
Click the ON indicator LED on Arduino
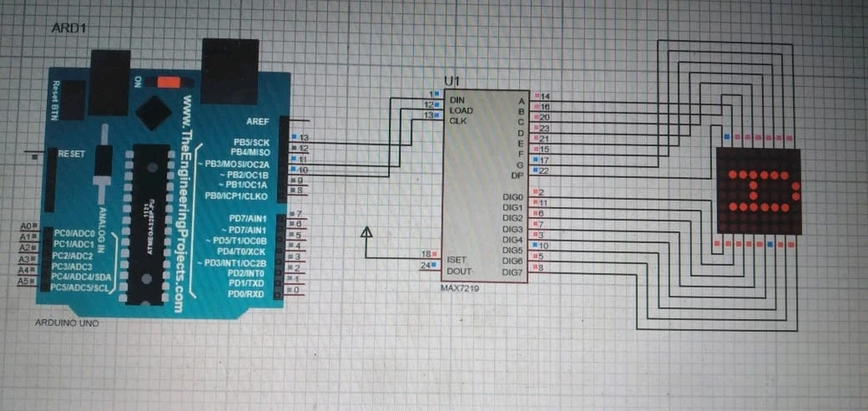click(169, 82)
